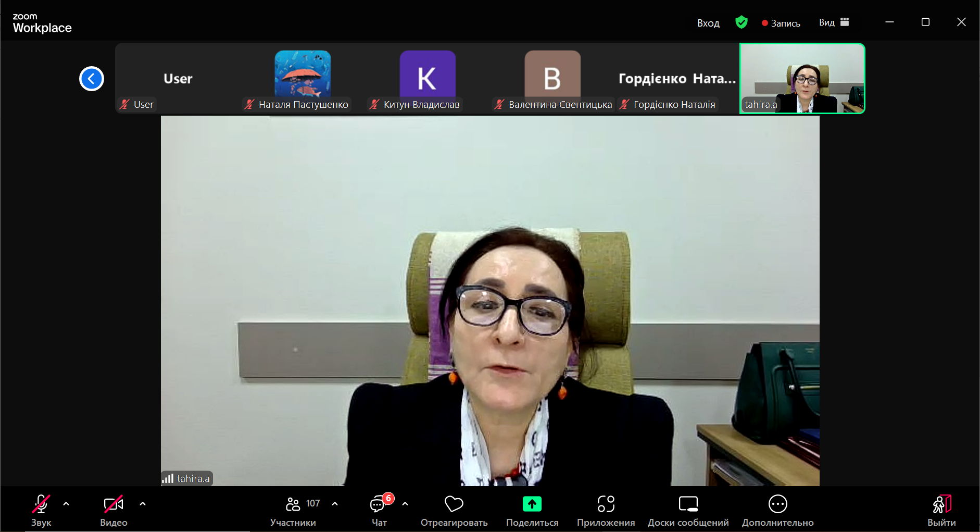This screenshot has height=532, width=980.
Task: Click the Вход sign-in button
Action: tap(708, 23)
